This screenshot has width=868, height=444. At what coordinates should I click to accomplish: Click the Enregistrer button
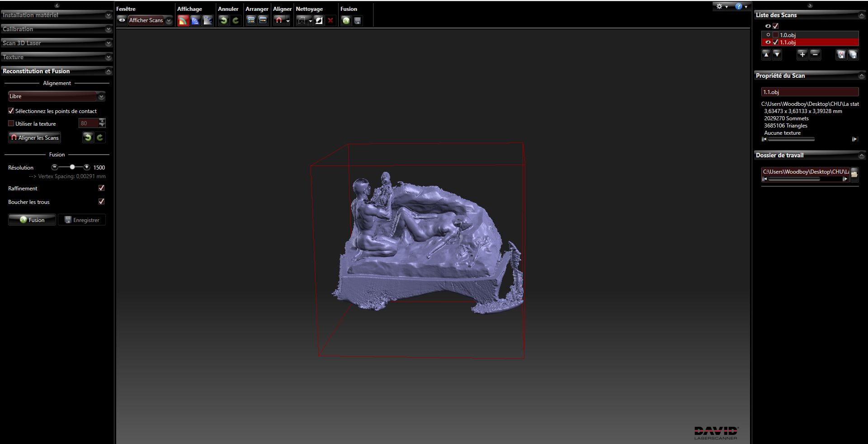coord(82,220)
